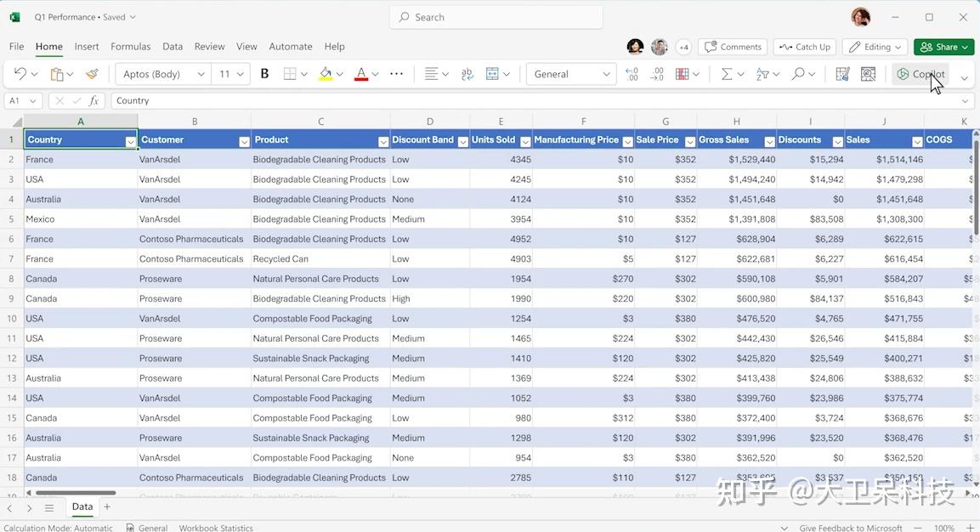Apply cell borders icon
The image size is (980, 532).
(x=290, y=74)
